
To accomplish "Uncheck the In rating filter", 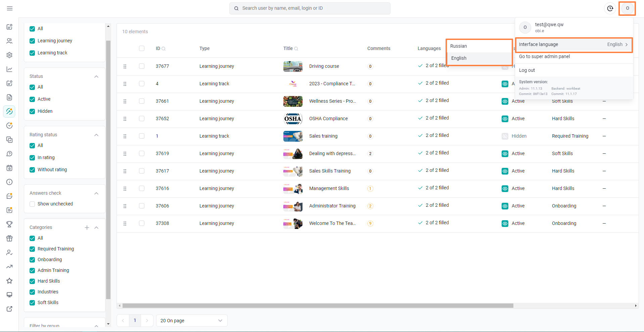I will [x=32, y=158].
